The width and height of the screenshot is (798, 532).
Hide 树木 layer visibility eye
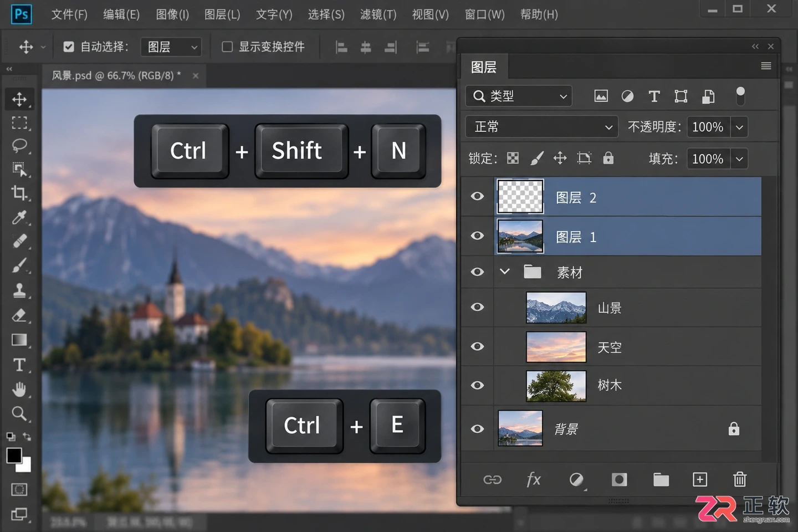point(477,385)
